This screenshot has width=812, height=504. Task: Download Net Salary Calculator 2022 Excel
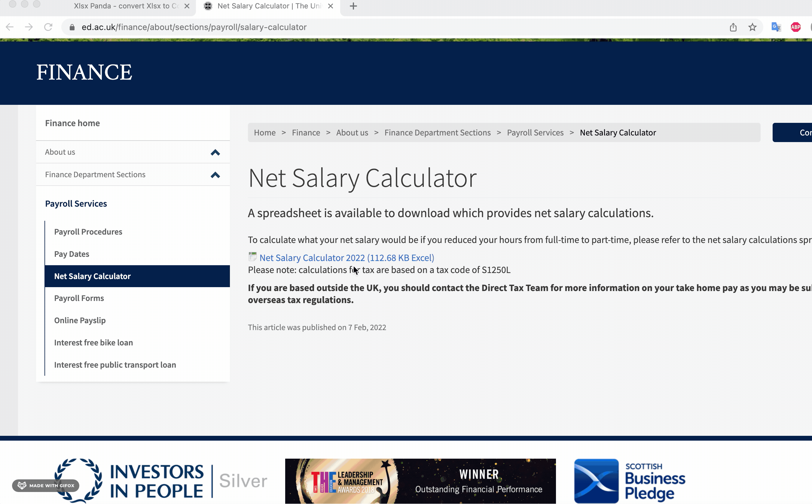(x=346, y=258)
